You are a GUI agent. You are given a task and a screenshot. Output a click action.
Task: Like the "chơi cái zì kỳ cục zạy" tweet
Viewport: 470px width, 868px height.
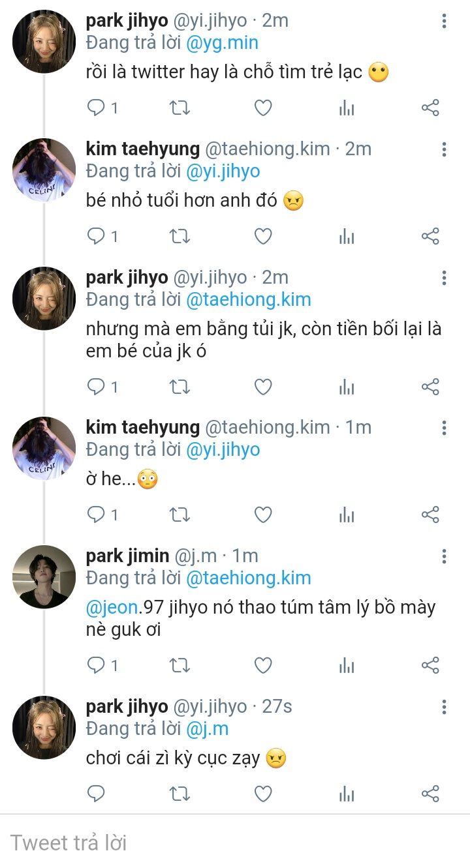click(262, 794)
